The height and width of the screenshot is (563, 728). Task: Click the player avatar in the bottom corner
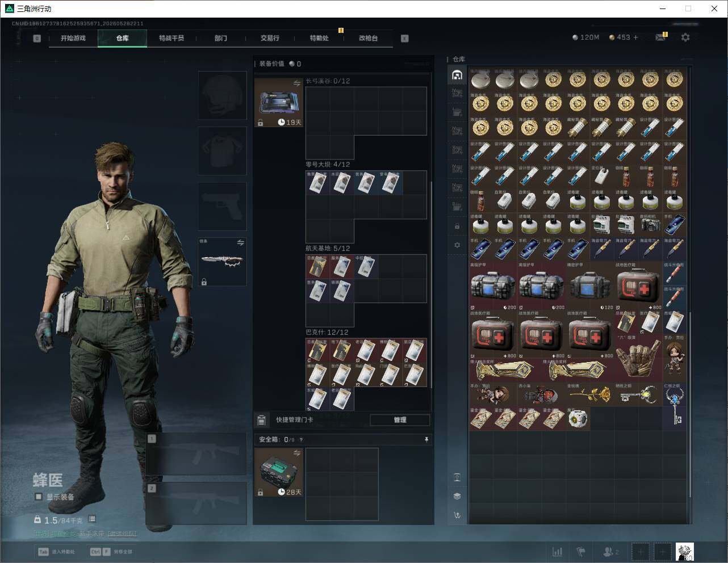684,552
